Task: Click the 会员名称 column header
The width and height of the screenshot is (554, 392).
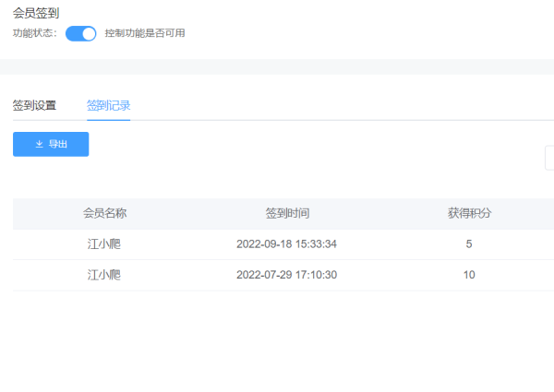Action: point(104,213)
